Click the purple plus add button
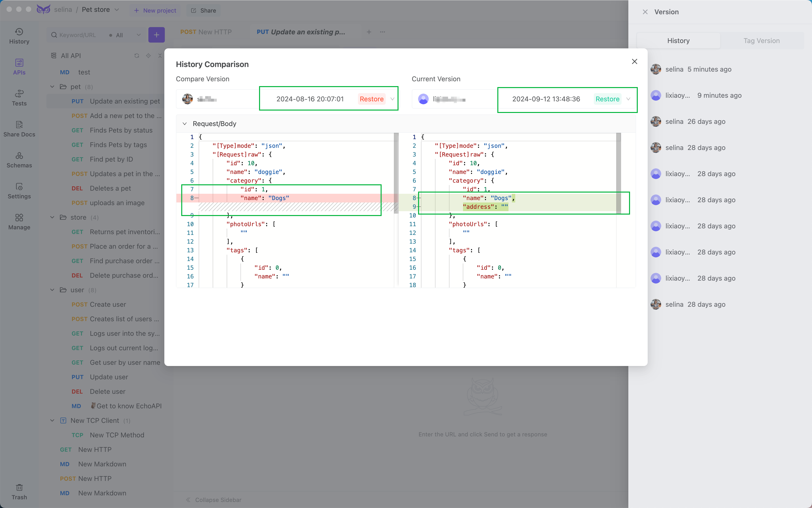Image resolution: width=812 pixels, height=508 pixels. (156, 35)
